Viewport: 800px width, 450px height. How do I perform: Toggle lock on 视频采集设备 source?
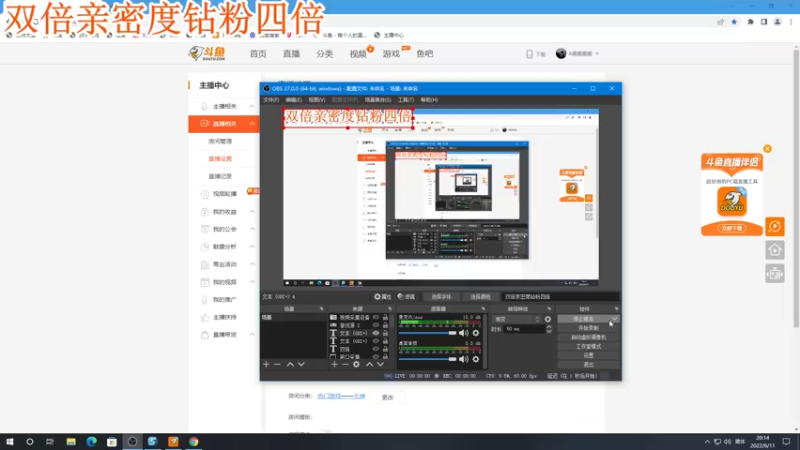[385, 317]
